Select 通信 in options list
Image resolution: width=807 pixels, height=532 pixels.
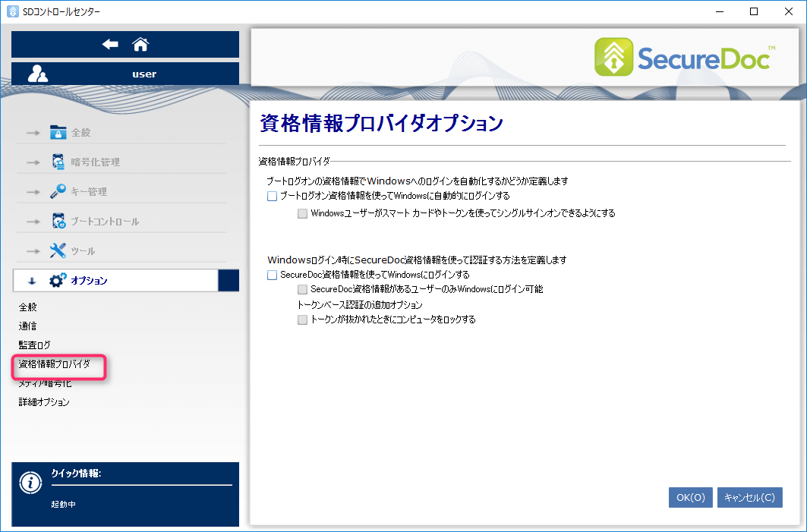27,326
